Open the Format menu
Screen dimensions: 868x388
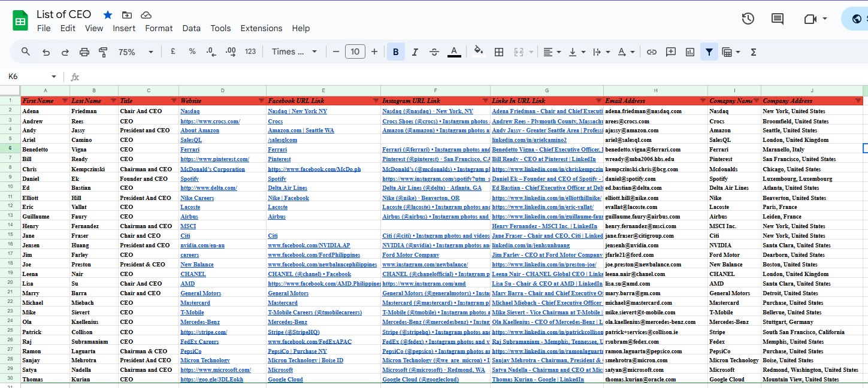(159, 28)
